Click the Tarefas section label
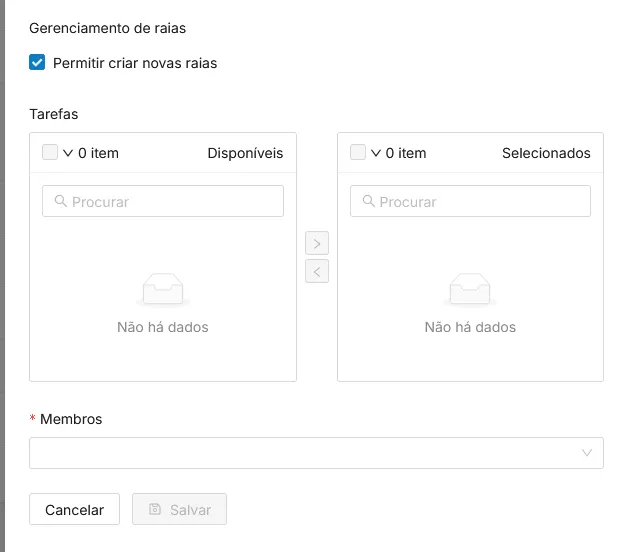The image size is (617, 552). coord(54,114)
